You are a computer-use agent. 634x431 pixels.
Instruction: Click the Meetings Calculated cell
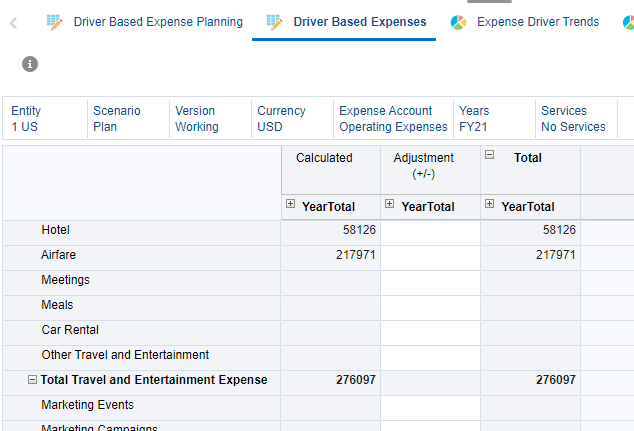pyautogui.click(x=330, y=283)
